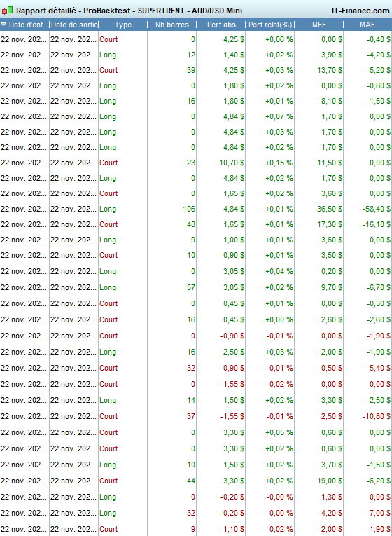Select the MAE value -10,80 $

pyautogui.click(x=377, y=416)
